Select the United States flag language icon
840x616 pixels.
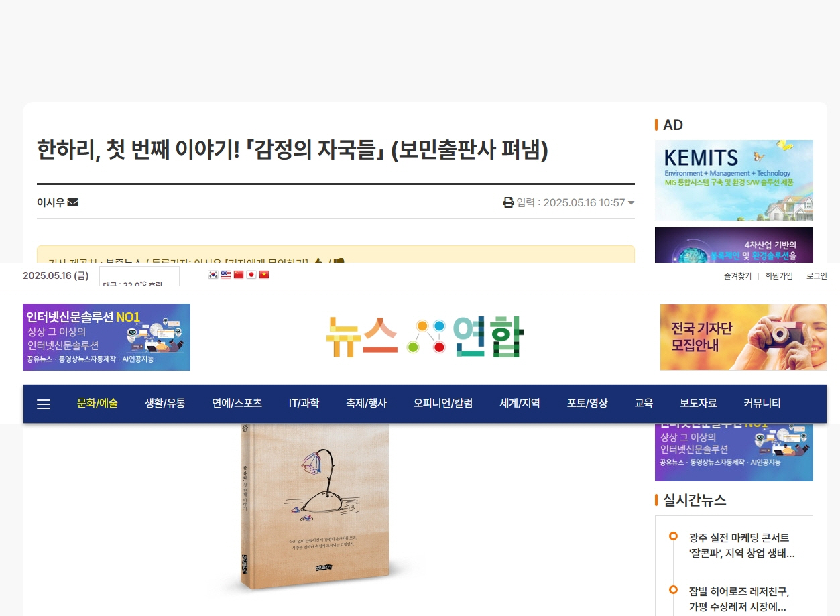[x=226, y=275]
